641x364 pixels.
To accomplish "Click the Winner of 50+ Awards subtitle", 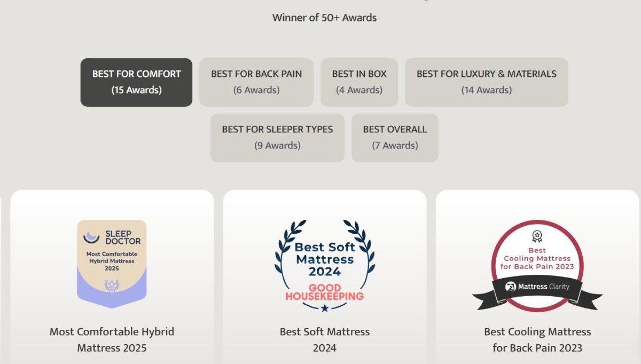I will (324, 18).
